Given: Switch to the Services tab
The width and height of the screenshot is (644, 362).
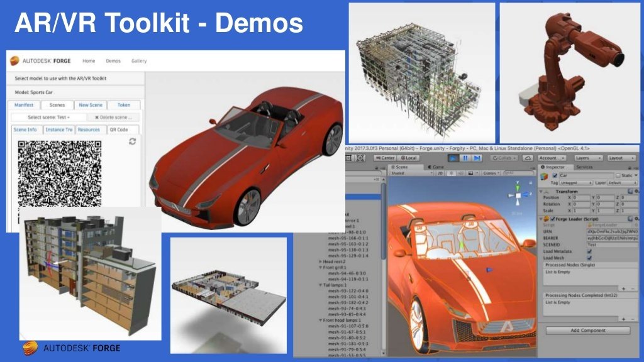Looking at the screenshot, I should point(584,167).
